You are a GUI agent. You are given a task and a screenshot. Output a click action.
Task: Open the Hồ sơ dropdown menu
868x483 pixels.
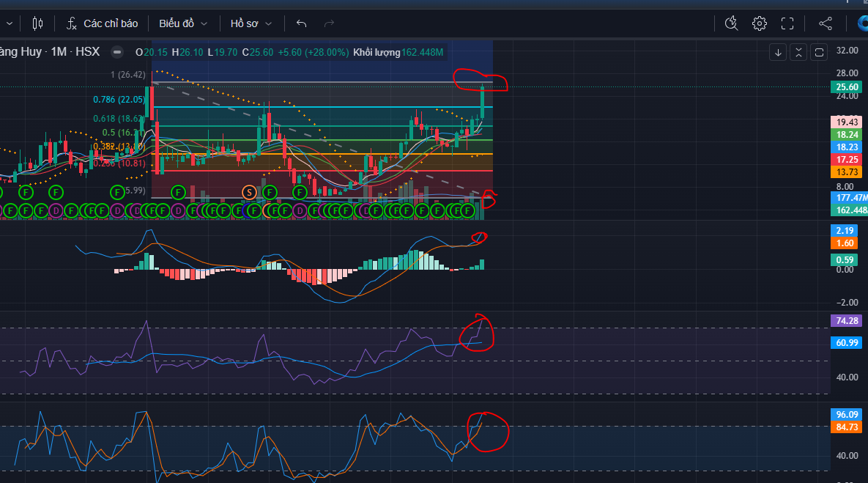[251, 23]
